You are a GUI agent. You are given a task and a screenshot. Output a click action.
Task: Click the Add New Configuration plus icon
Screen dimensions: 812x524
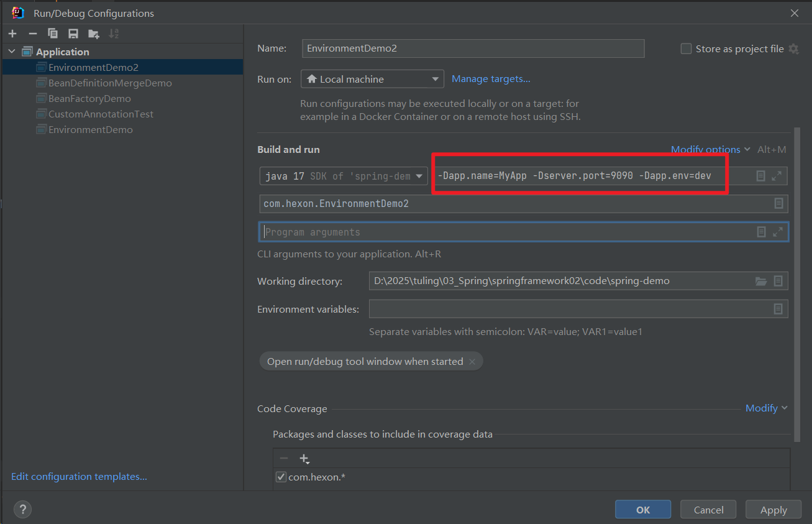coord(12,34)
